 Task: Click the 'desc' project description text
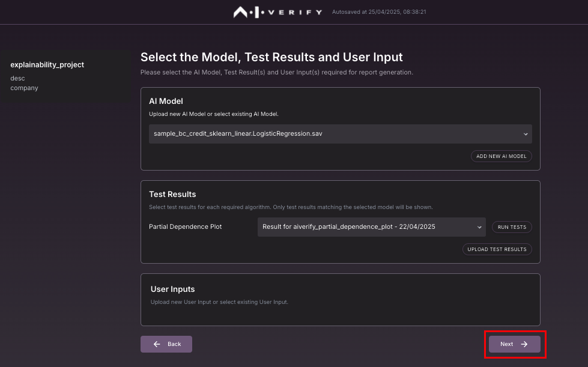coord(17,78)
